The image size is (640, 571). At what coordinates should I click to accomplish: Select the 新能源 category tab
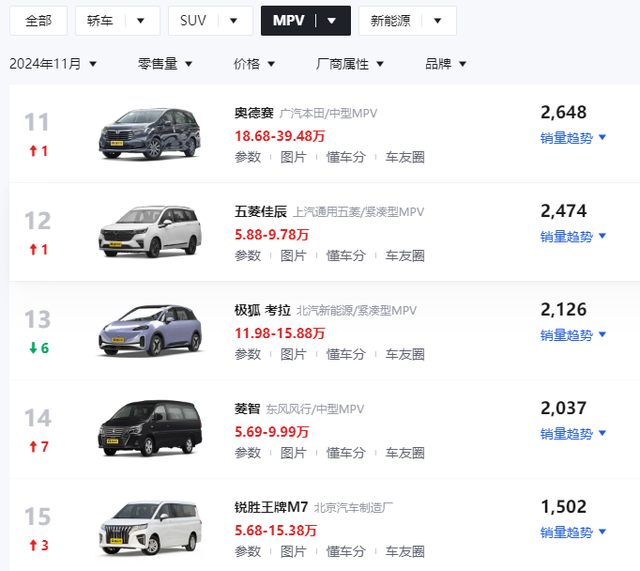pos(390,21)
